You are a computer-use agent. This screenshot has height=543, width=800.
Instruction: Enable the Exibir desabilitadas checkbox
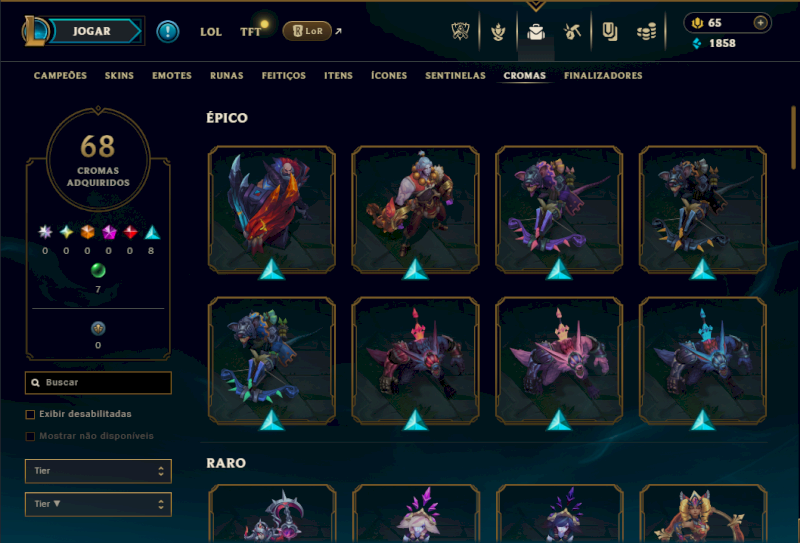click(31, 414)
